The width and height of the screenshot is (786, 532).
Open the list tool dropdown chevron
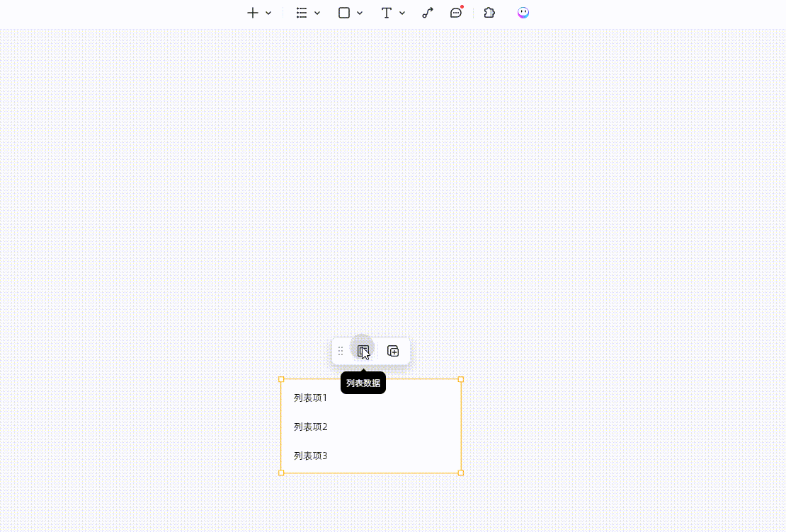pyautogui.click(x=317, y=13)
